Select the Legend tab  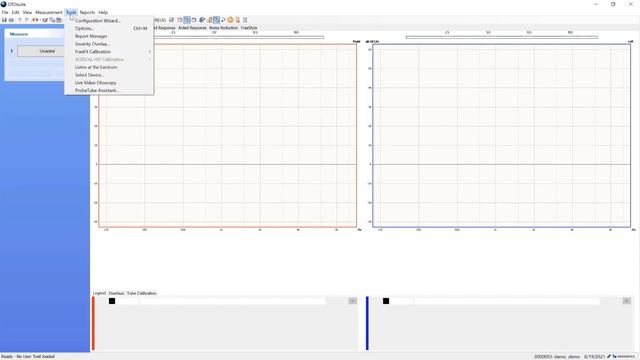click(x=99, y=293)
